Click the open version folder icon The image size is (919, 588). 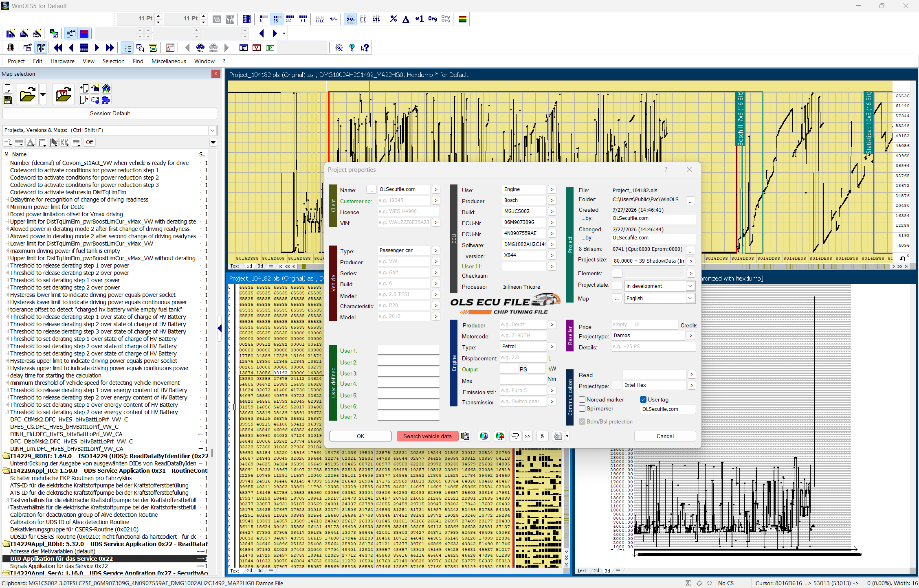point(63,94)
